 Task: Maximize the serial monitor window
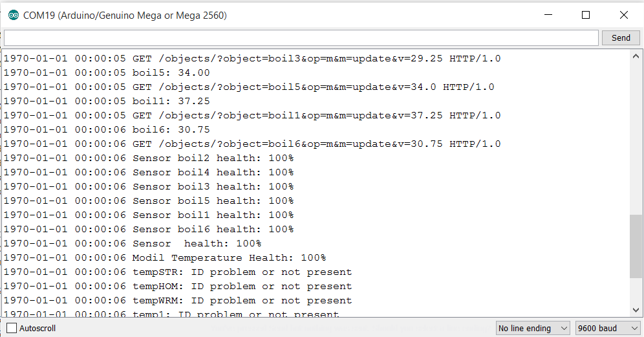pyautogui.click(x=586, y=15)
